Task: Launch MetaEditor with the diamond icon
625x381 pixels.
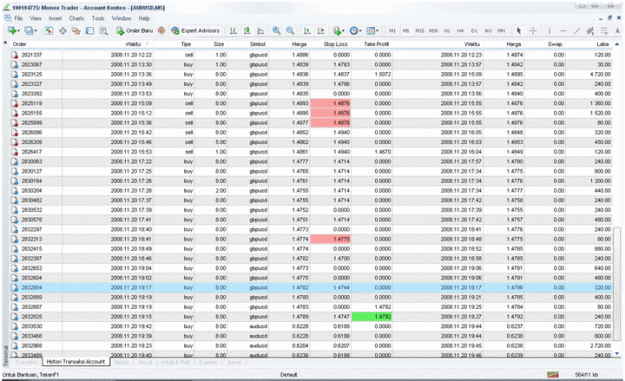Action: (161, 31)
